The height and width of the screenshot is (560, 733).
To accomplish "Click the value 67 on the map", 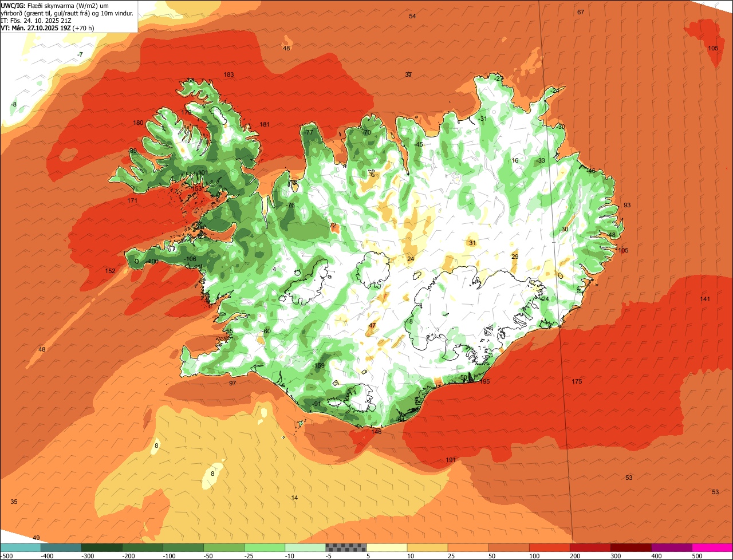I will (581, 13).
